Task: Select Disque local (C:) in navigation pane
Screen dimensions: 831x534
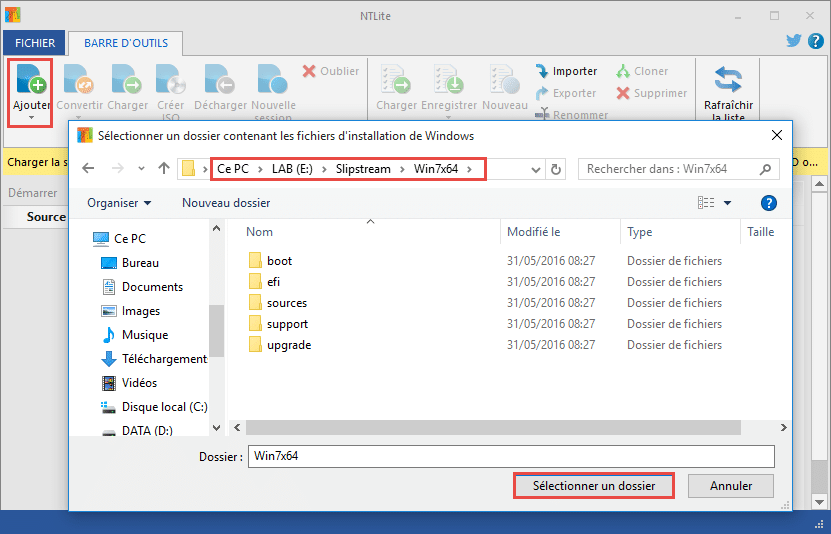Action: pos(154,407)
